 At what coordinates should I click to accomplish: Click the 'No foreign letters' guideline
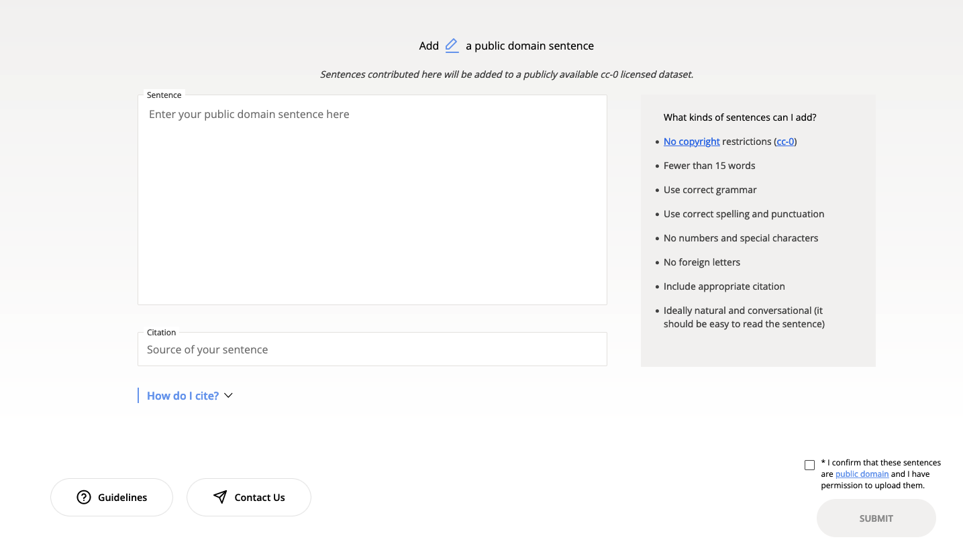[702, 262]
